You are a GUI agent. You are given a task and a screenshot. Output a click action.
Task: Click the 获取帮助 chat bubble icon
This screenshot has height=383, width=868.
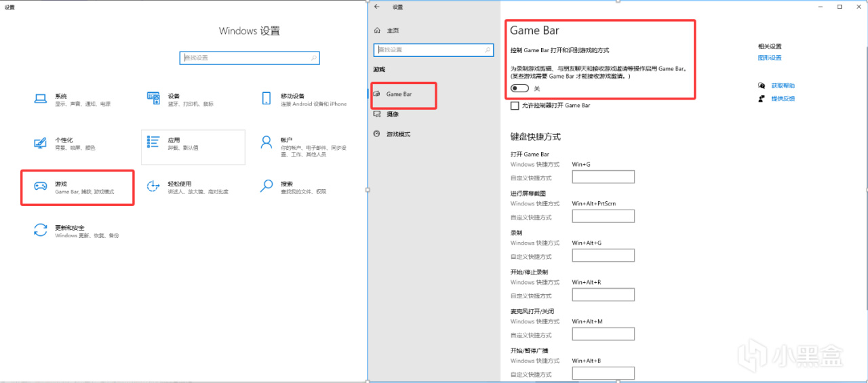tap(762, 86)
